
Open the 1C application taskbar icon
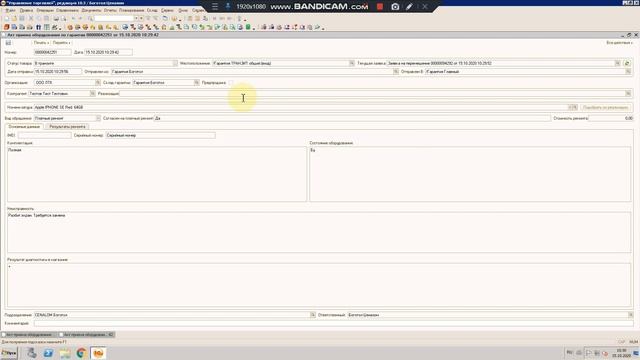[98, 353]
